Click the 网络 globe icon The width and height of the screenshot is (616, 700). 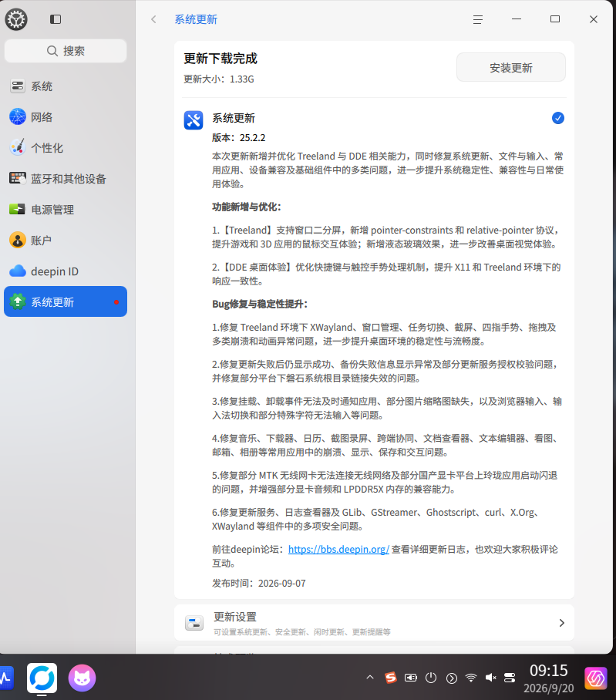tap(18, 116)
